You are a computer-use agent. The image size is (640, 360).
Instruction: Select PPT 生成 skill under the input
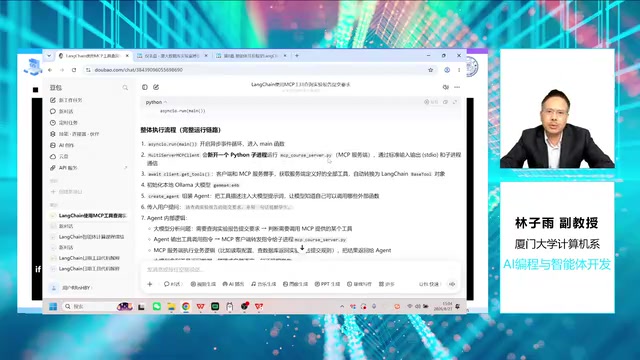pos(327,284)
